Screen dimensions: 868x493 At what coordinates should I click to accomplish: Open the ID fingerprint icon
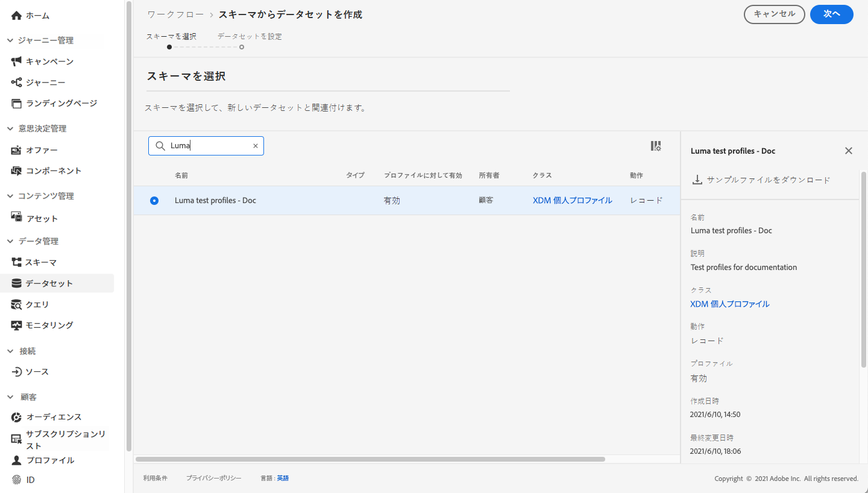coord(16,480)
